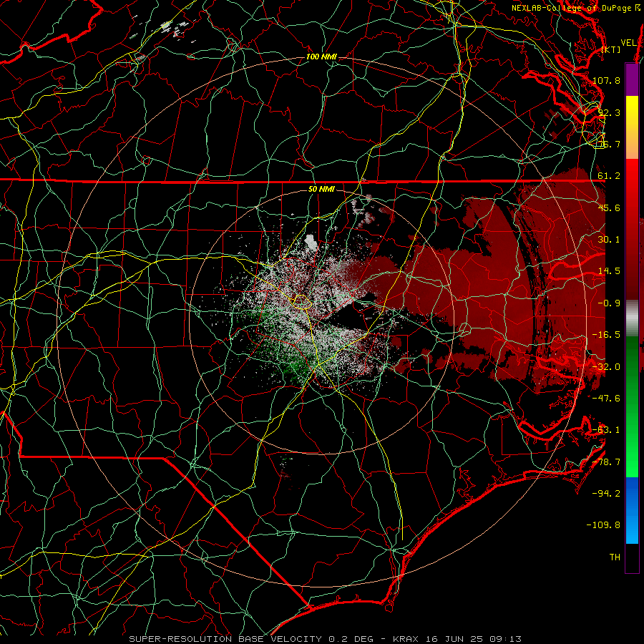
Task: Click the 61.2 legend value
Action: click(609, 176)
